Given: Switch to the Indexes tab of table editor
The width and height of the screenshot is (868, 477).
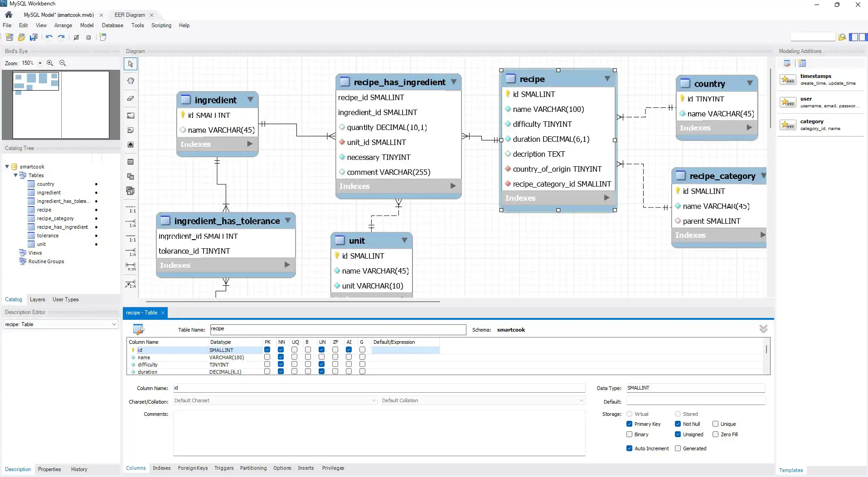Looking at the screenshot, I should click(161, 468).
